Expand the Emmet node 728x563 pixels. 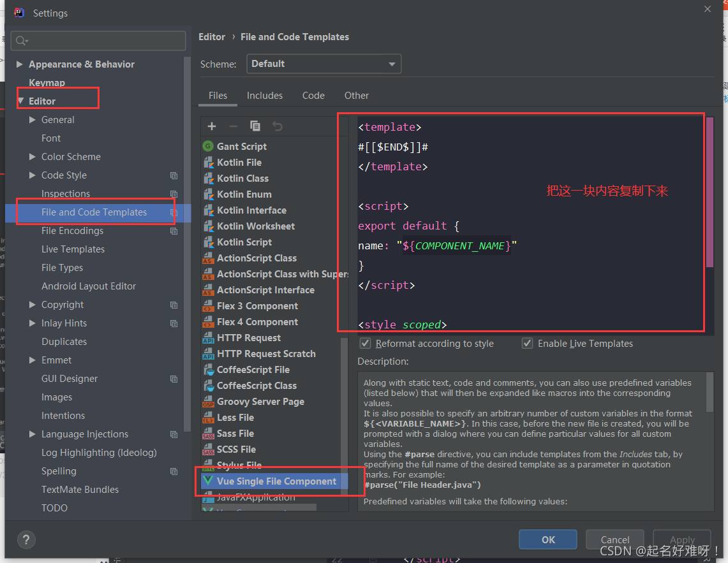[32, 360]
